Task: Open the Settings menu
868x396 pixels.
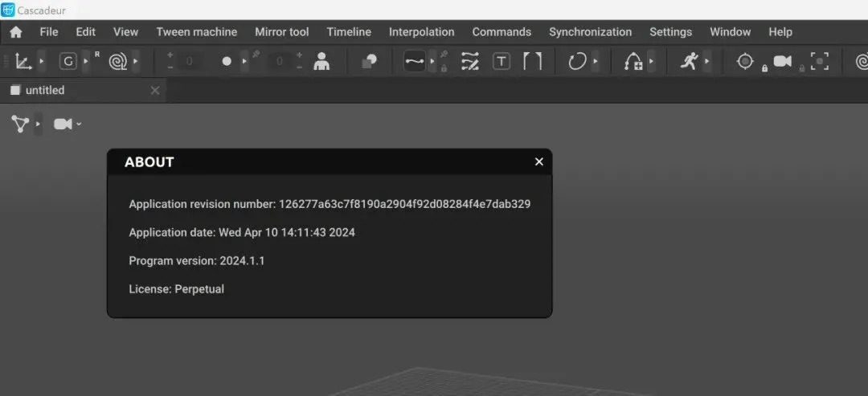Action: [670, 32]
